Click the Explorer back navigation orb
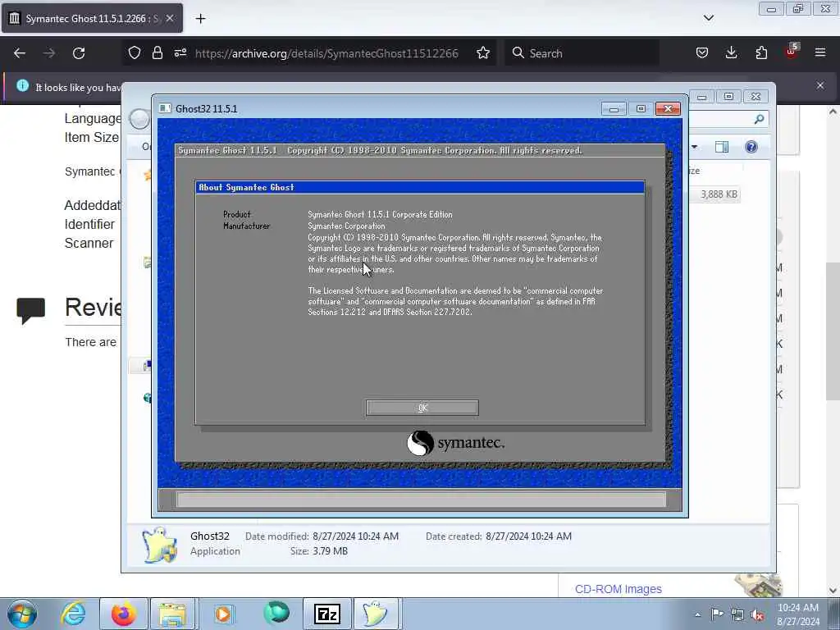Screen dimensions: 840x630 pyautogui.click(x=139, y=119)
